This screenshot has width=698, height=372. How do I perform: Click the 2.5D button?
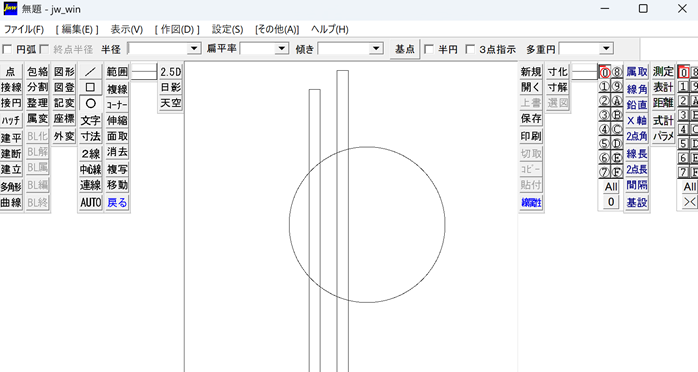170,72
